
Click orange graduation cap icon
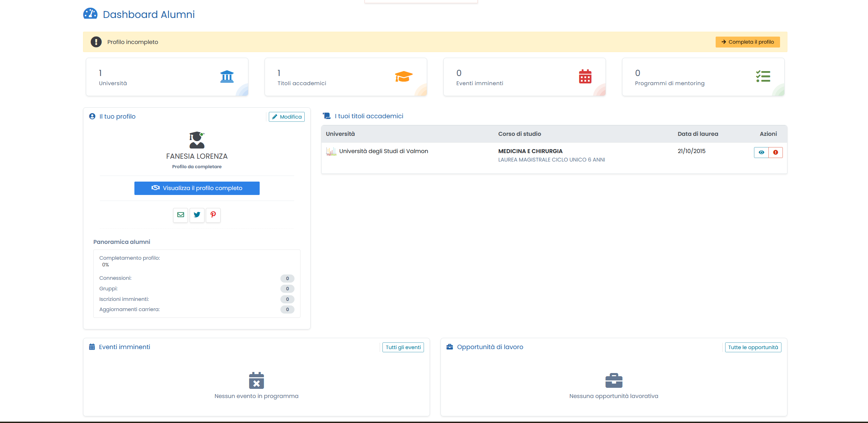[403, 76]
